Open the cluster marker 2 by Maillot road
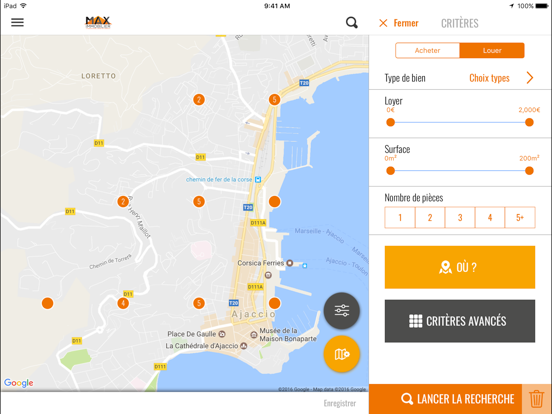The image size is (552, 414). [x=123, y=202]
